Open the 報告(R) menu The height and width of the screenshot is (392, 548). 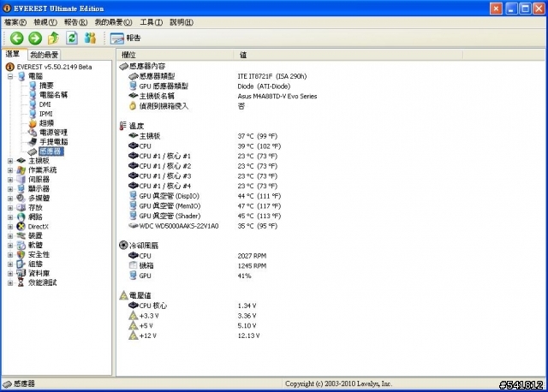point(75,22)
